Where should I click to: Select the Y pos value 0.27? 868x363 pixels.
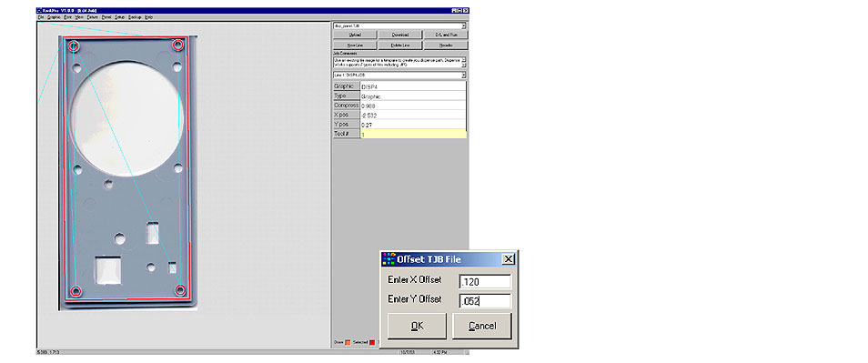click(412, 125)
